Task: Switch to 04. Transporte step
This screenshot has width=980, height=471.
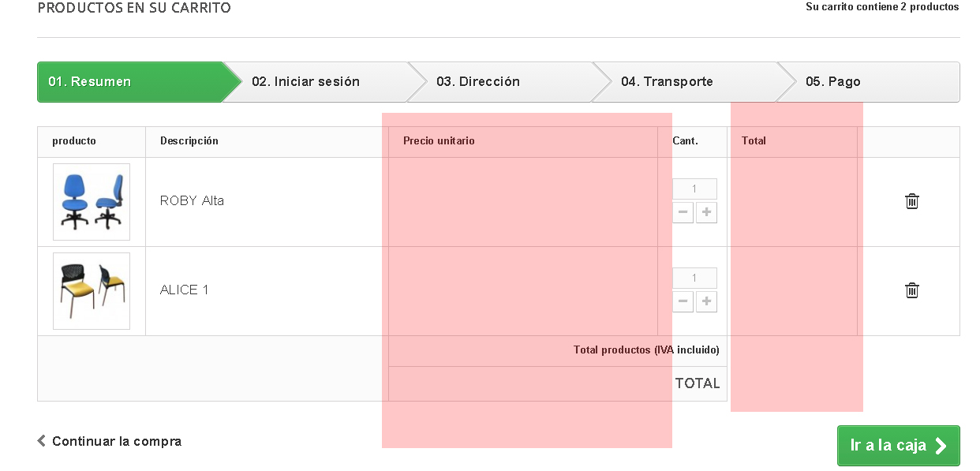Action: pos(667,82)
